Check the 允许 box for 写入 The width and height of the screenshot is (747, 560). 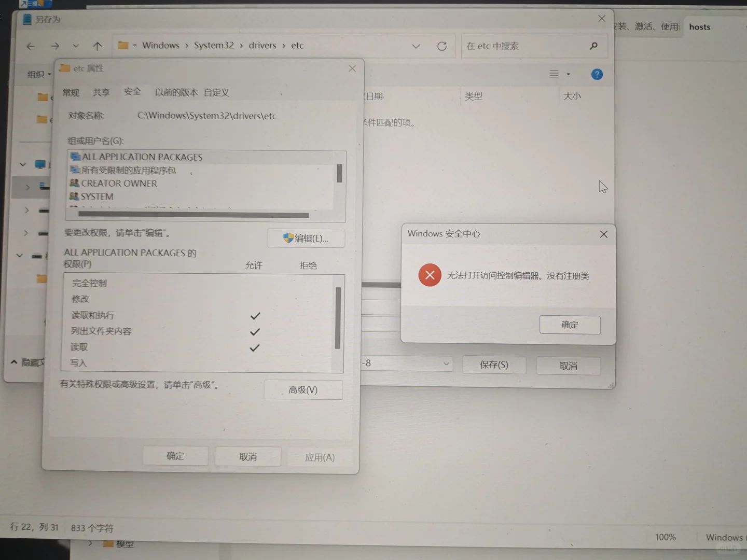254,363
